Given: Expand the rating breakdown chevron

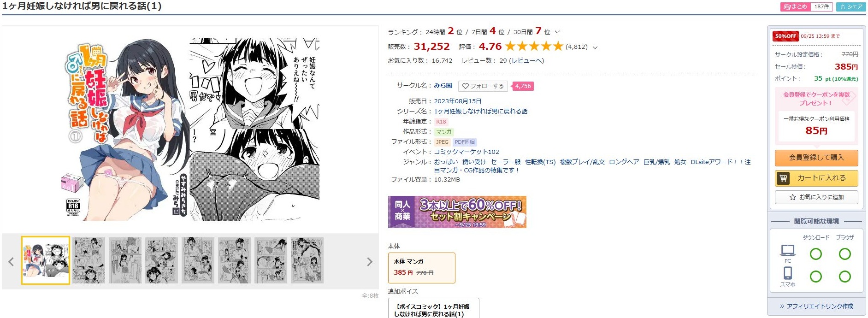Looking at the screenshot, I should coord(595,47).
